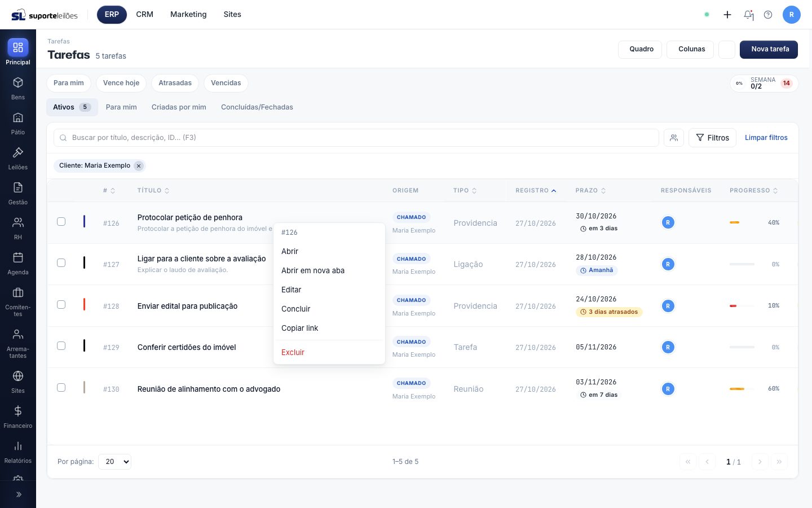Sort by the TIPO column
The image size is (812, 508).
pos(465,191)
